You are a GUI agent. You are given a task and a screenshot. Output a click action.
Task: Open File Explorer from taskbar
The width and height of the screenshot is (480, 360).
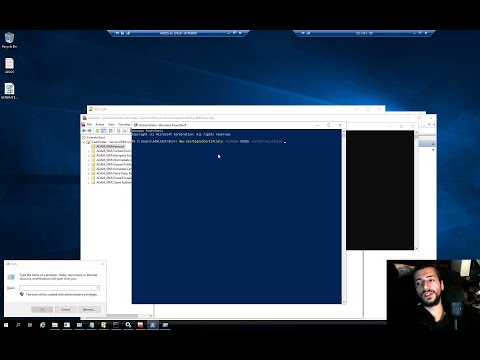[x=55, y=325]
